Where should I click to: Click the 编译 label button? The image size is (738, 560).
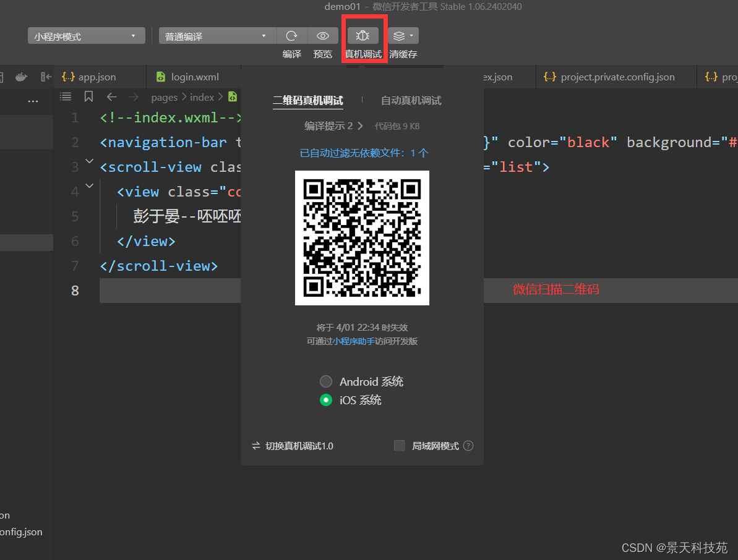coord(292,54)
